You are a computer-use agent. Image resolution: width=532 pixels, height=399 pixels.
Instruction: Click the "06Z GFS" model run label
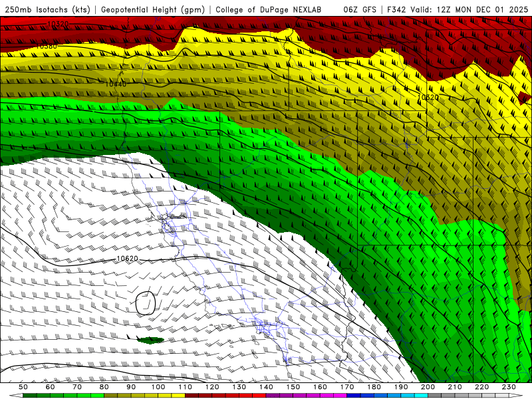[360, 9]
